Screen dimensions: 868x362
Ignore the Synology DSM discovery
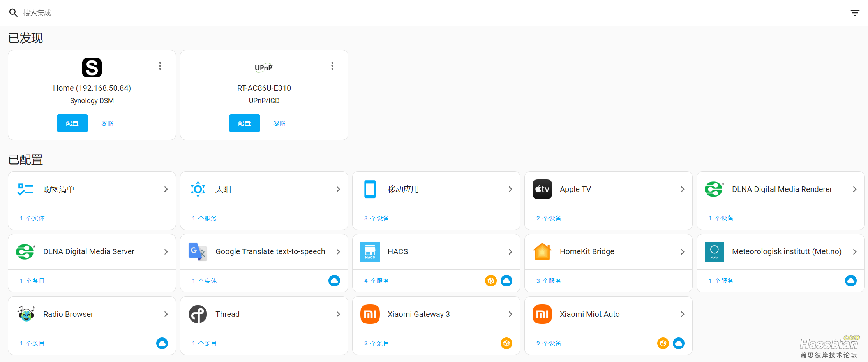pos(107,123)
